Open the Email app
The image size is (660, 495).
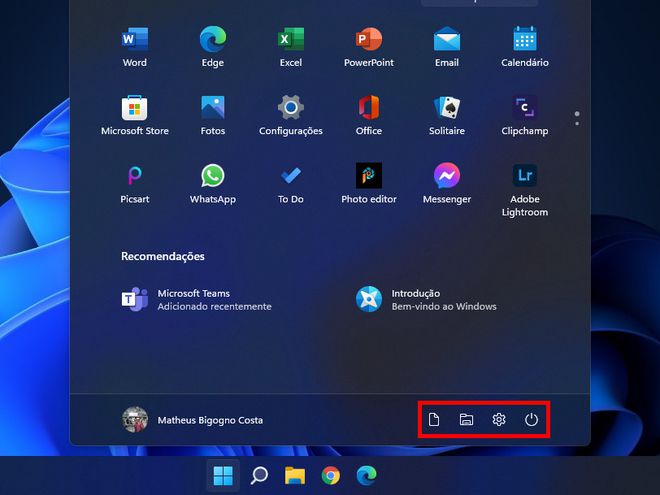[x=447, y=46]
